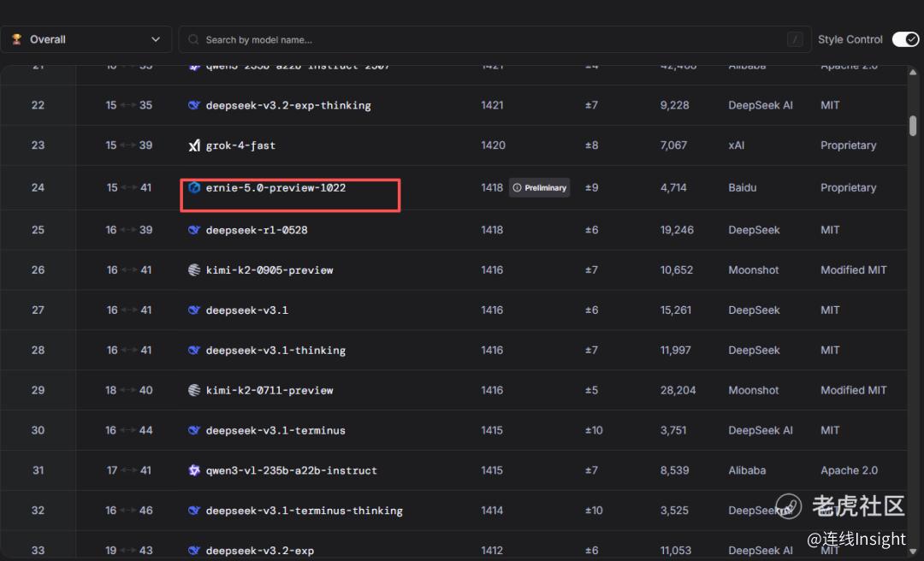Click the magnifier icon in search box

[193, 39]
